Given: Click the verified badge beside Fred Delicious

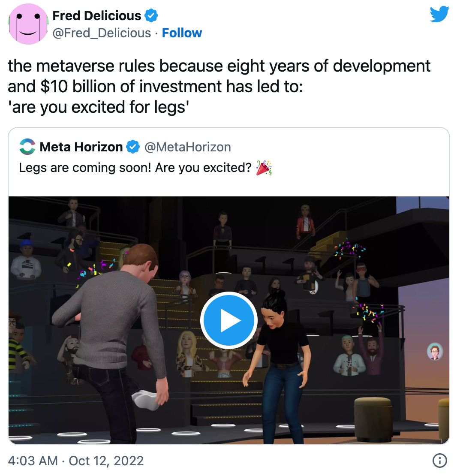Looking at the screenshot, I should (151, 16).
